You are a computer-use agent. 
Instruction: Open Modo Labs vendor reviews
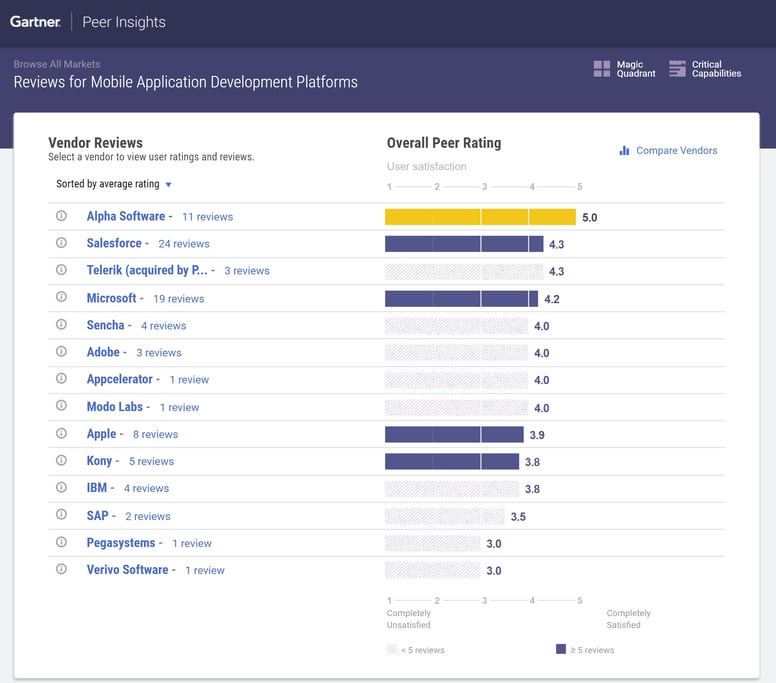click(x=114, y=407)
